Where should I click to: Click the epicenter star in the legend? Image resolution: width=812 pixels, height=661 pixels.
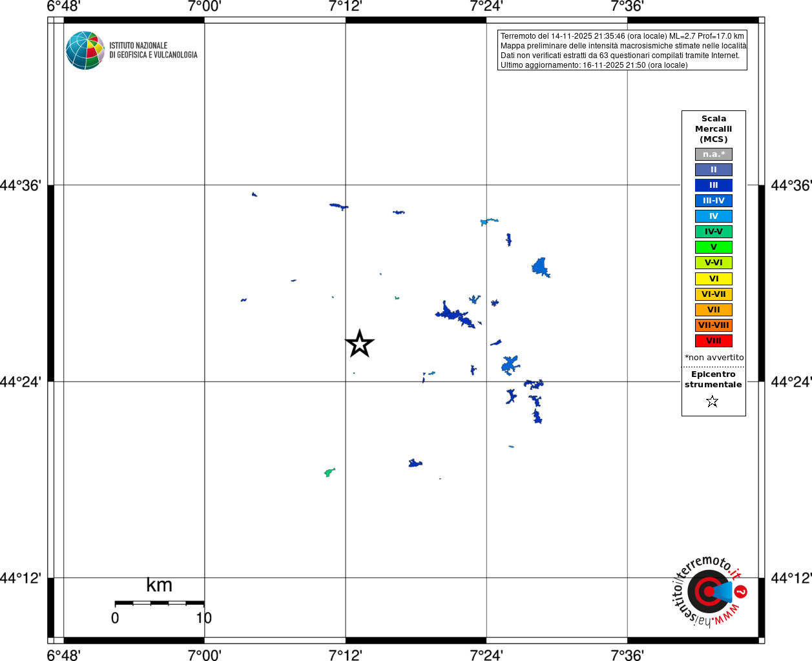click(713, 402)
